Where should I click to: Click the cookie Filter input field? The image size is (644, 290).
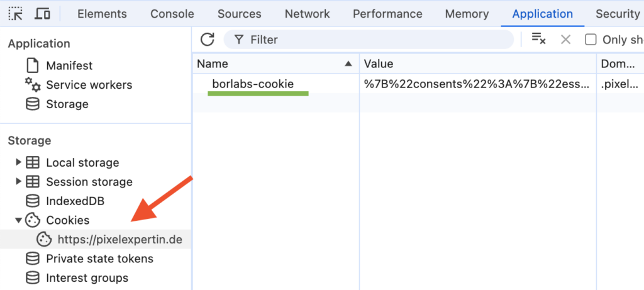pos(377,40)
